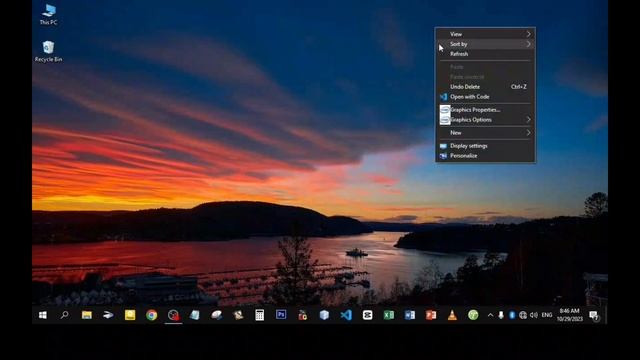
Task: Launch PowerPoint from the taskbar
Action: point(431,315)
